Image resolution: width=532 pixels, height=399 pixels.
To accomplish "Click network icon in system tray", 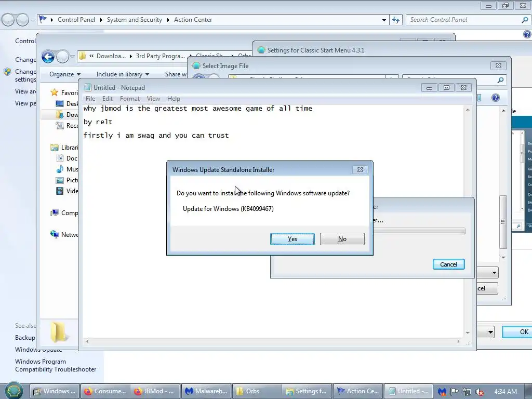I will click(x=467, y=392).
